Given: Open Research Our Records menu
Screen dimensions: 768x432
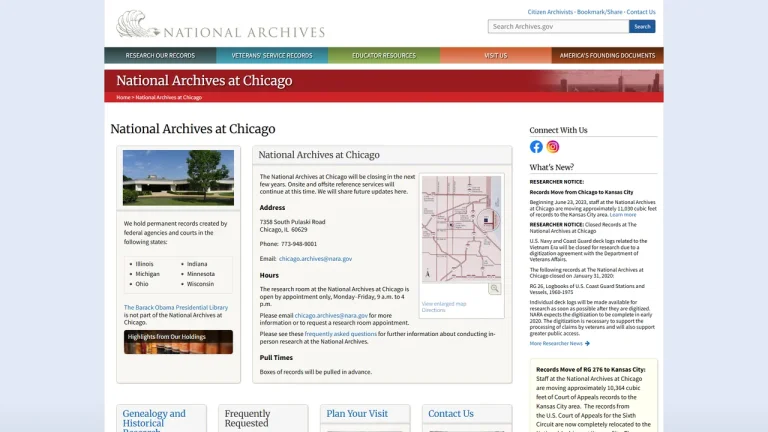Looking at the screenshot, I should pos(160,55).
